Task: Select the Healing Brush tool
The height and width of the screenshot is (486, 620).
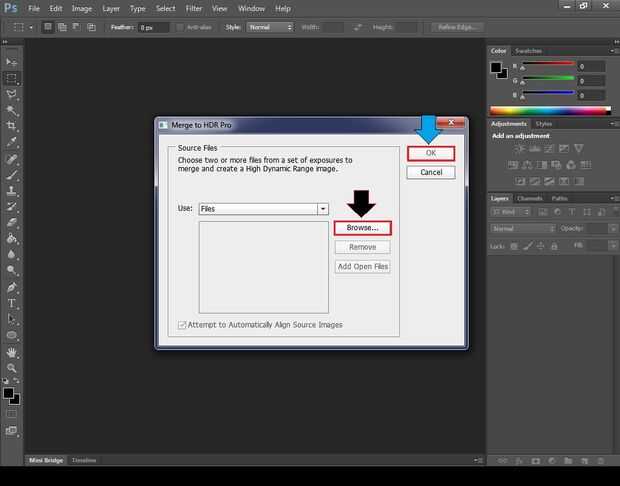Action: (11, 159)
